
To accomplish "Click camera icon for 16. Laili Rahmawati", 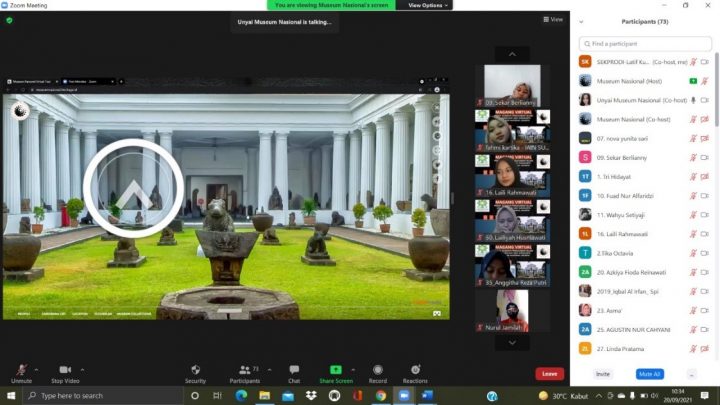I will (705, 234).
